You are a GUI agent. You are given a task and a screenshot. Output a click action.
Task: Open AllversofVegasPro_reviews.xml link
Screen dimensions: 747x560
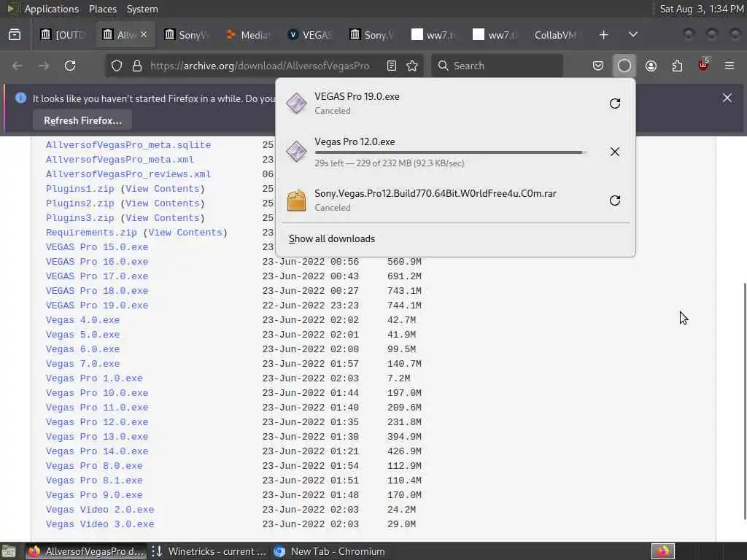(x=128, y=174)
